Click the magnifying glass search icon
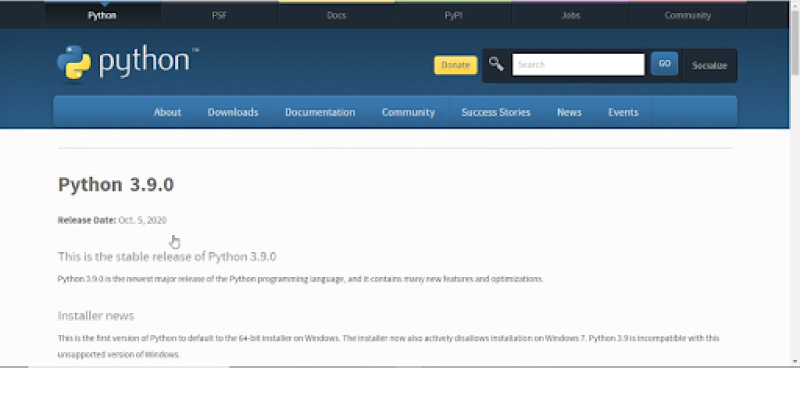The height and width of the screenshot is (400, 800). pos(496,64)
